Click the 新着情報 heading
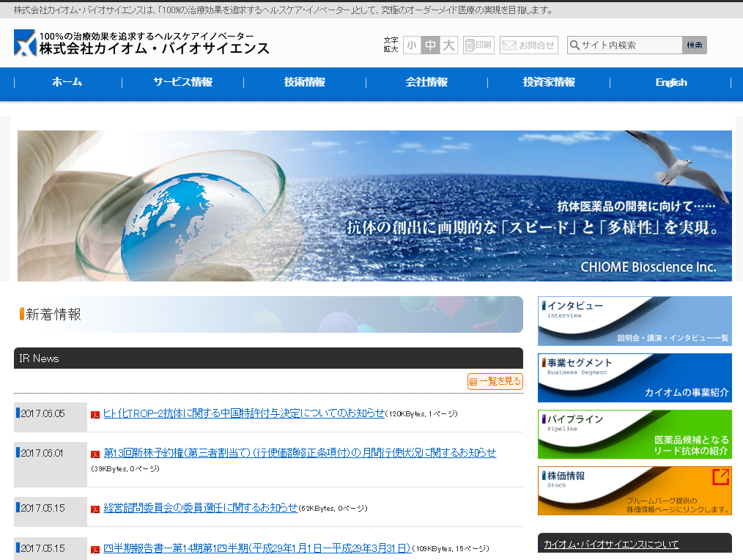Screen dimensions: 743x560 pos(53,314)
